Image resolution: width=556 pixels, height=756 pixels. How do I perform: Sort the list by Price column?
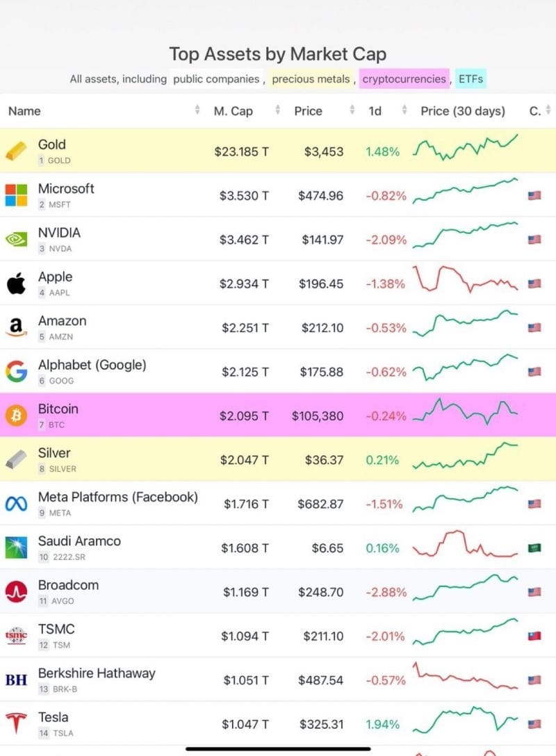point(308,111)
